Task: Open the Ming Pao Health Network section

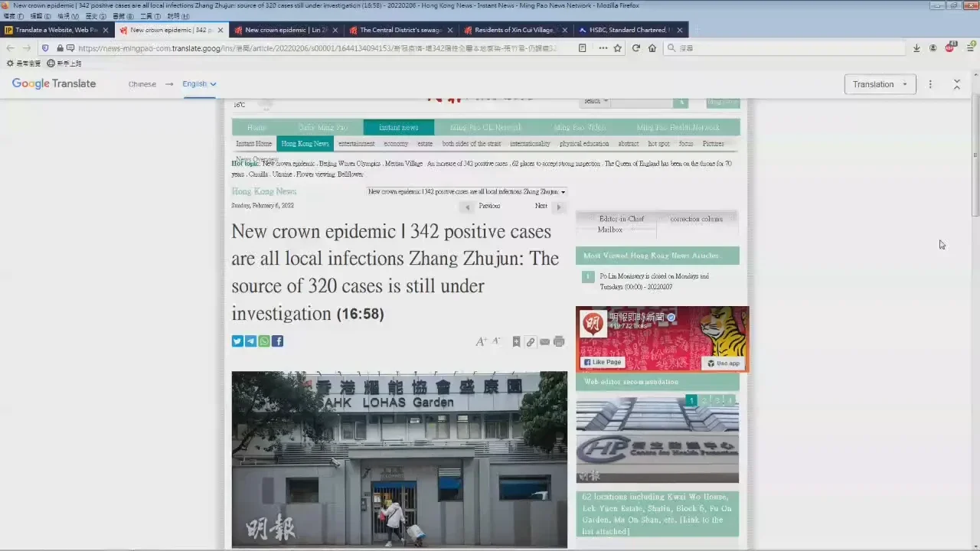Action: tap(678, 128)
